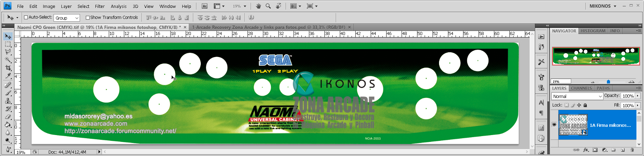Open the Paragraph panel icon
644x156 pixels.
(x=541, y=113)
